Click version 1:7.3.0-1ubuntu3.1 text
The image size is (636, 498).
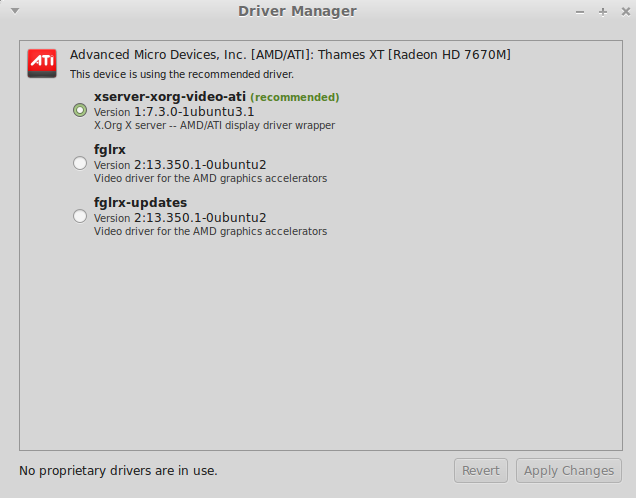click(174, 112)
